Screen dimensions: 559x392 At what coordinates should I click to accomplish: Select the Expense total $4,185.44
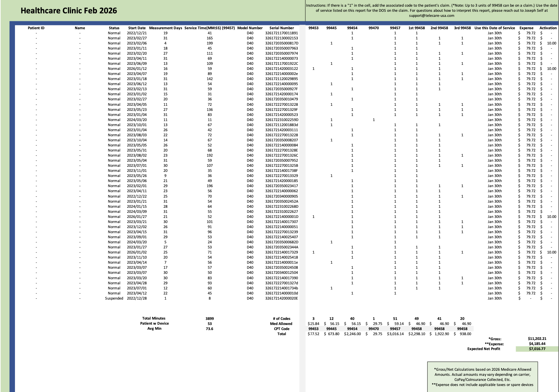click(x=536, y=344)
